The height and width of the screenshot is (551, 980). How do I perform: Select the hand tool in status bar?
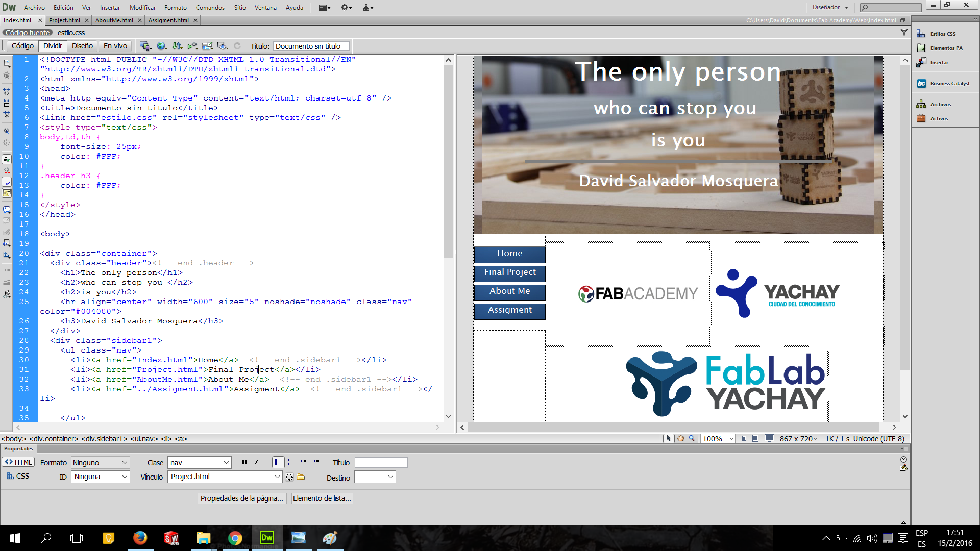tap(680, 439)
